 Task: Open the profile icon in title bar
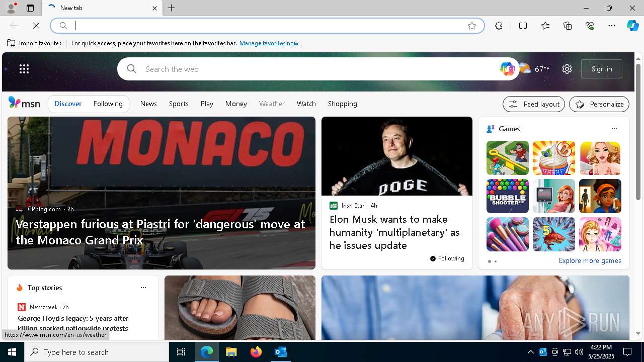click(x=11, y=8)
